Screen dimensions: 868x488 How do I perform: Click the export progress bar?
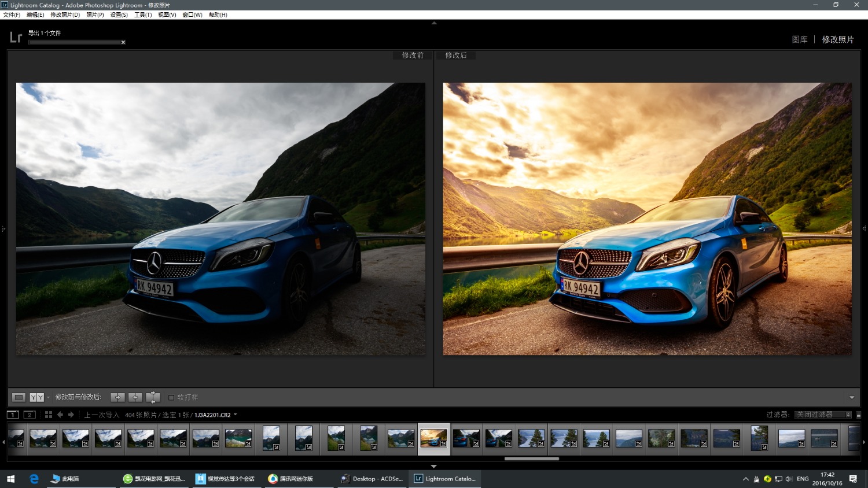coord(74,42)
